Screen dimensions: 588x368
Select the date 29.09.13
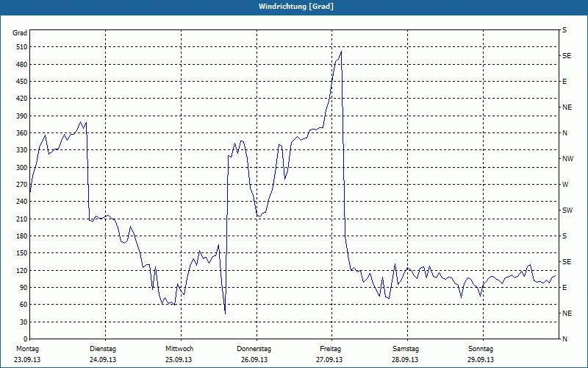[481, 360]
